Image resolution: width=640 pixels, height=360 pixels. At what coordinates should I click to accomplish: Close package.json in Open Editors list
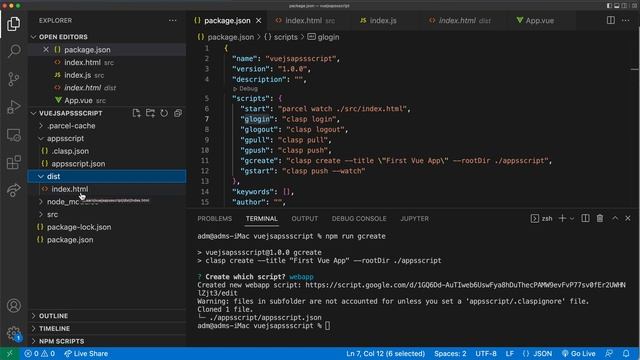click(46, 49)
